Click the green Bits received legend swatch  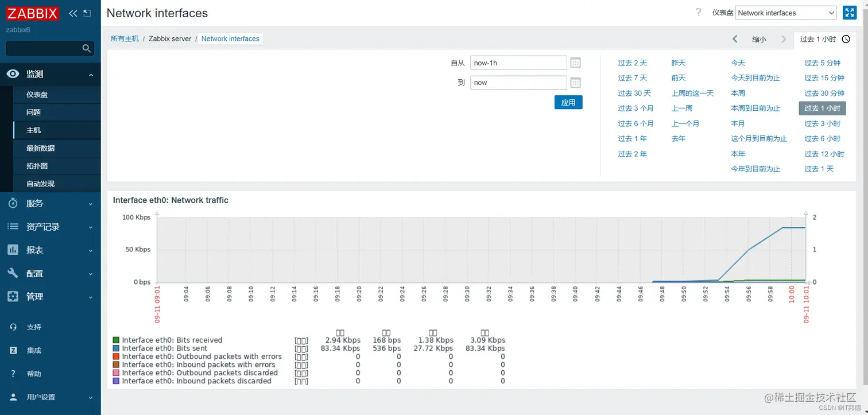pyautogui.click(x=116, y=340)
